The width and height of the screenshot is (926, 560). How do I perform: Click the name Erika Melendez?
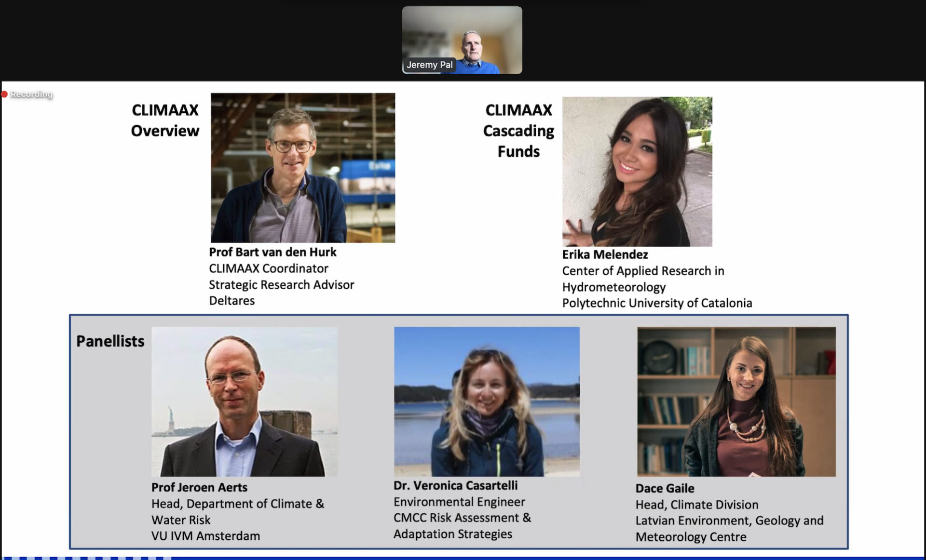(x=605, y=254)
